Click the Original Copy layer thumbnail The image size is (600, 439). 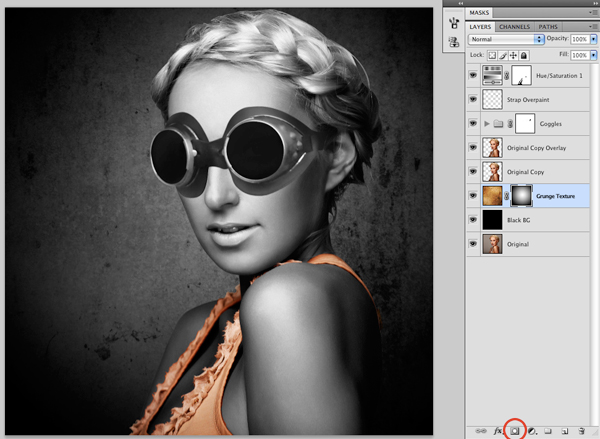[492, 171]
